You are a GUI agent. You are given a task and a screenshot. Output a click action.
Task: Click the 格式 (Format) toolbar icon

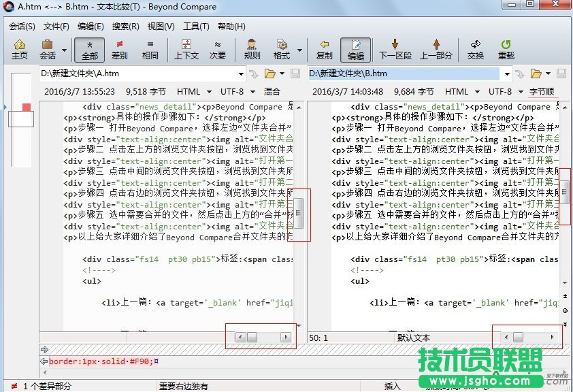282,49
